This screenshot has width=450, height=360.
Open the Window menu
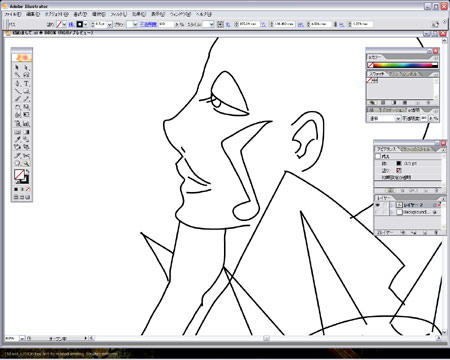(x=180, y=14)
